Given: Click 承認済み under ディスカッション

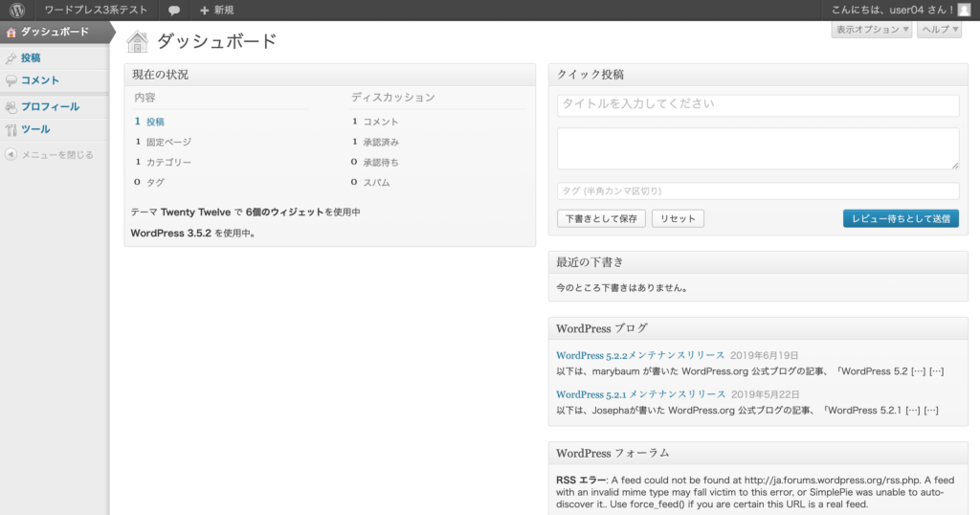Looking at the screenshot, I should (x=381, y=142).
